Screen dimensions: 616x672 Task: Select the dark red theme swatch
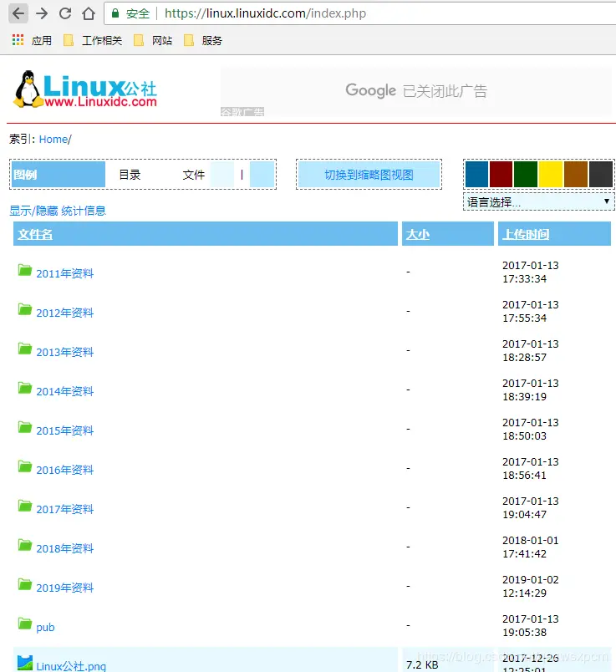coord(501,175)
